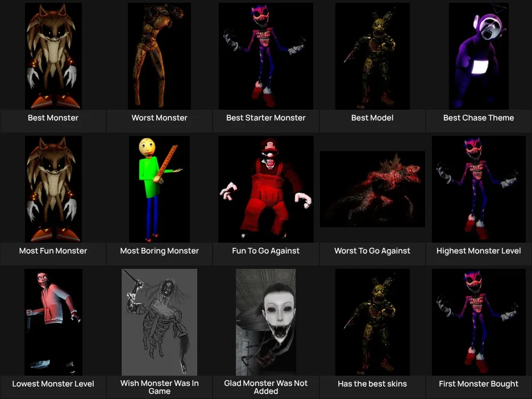Select the "Worst Monster" label

(159, 118)
